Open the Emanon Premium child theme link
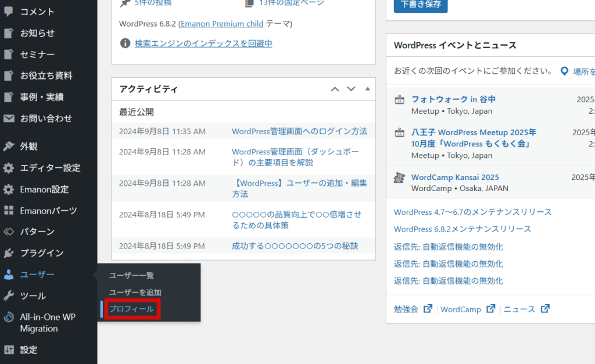The image size is (595, 364). coord(222,24)
